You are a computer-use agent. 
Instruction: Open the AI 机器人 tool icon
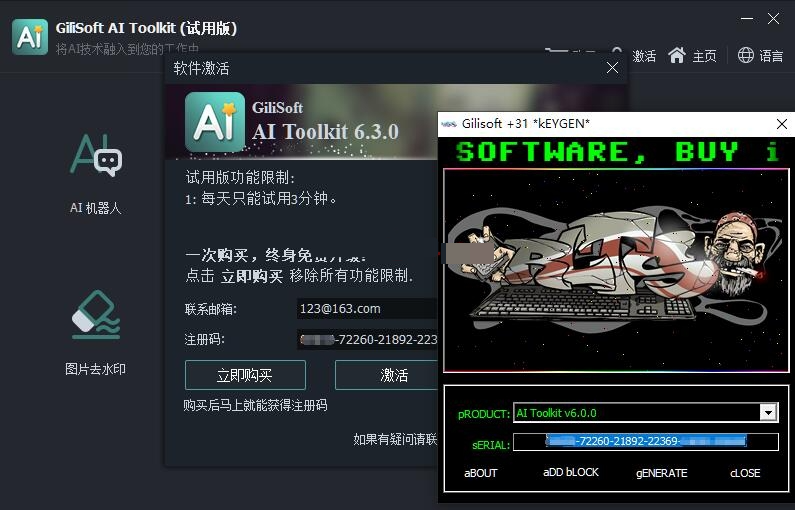[96, 155]
